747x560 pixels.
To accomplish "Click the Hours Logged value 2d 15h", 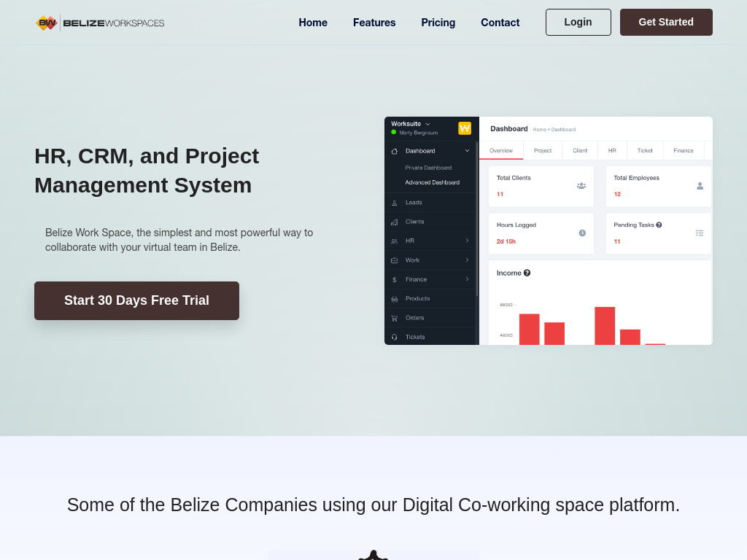I will tap(506, 241).
